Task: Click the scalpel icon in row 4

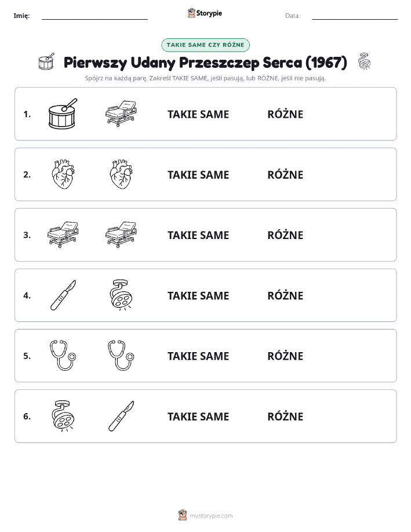Action: (63, 295)
